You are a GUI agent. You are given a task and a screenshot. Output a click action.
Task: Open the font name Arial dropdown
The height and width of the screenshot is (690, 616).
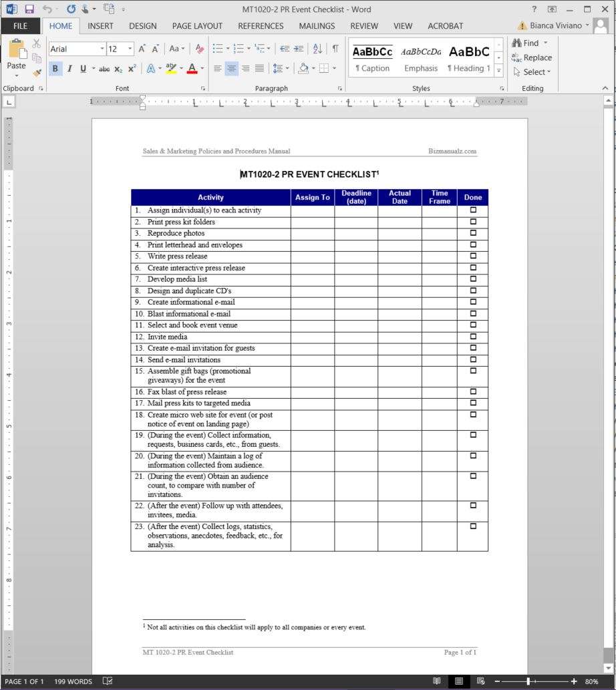point(102,49)
